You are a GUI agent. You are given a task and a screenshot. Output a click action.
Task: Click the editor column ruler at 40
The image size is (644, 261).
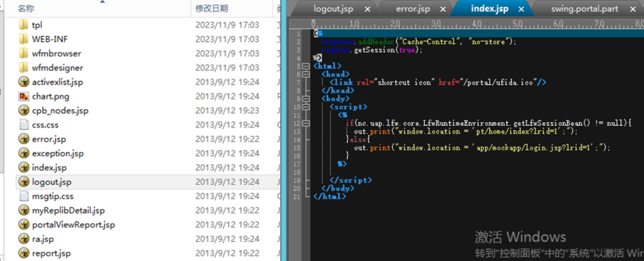(477, 24)
